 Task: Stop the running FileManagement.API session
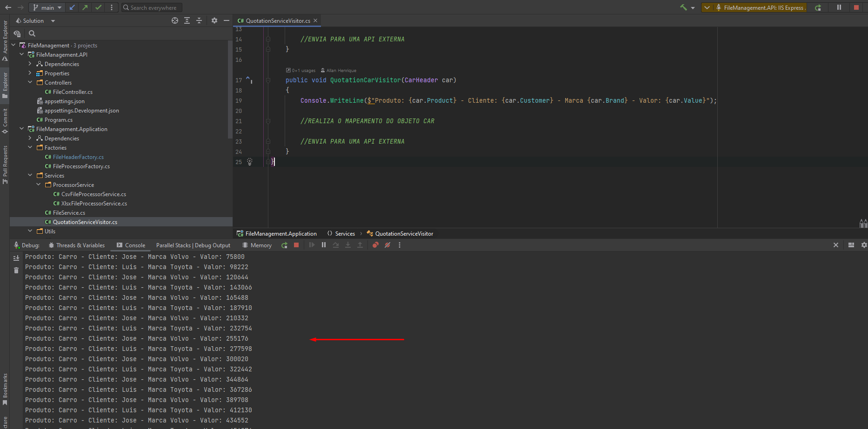click(x=857, y=7)
